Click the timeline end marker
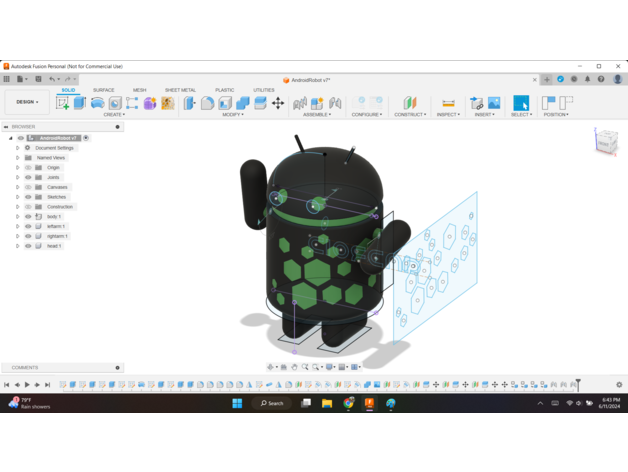This screenshot has width=628, height=472. coord(578,385)
